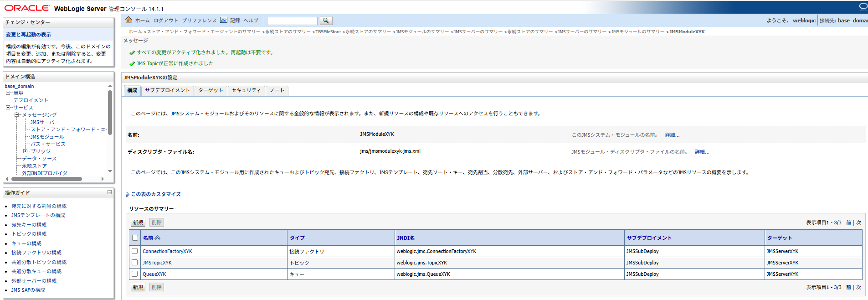Open ストア・アンド・フォワード・エージェントのサマリー breadcrumb
The width and height of the screenshot is (868, 300).
tap(204, 32)
